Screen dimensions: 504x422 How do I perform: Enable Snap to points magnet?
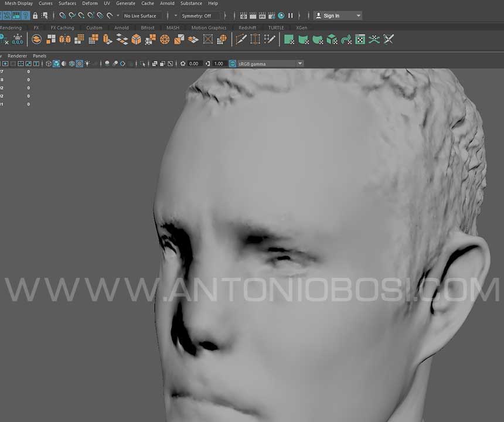[x=81, y=15]
